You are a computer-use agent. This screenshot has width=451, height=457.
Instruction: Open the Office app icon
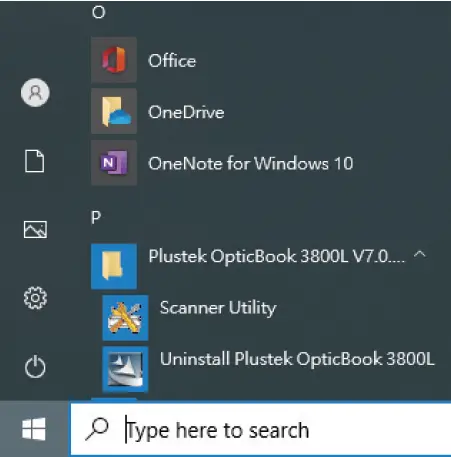(114, 60)
